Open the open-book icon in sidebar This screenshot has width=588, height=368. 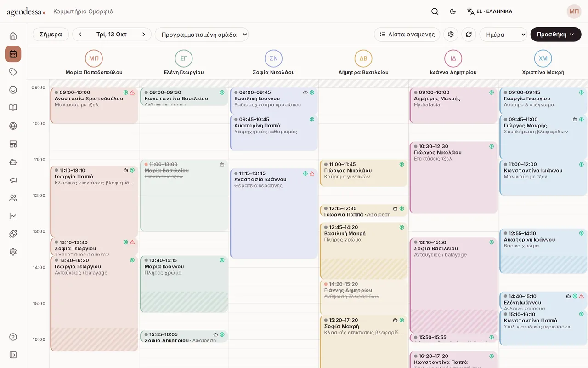point(13,108)
